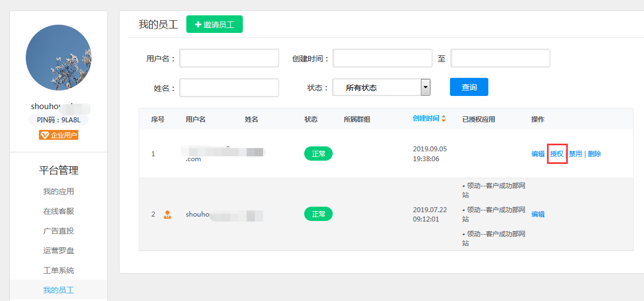Focus the username (用户名) input field
The height and width of the screenshot is (301, 644).
pyautogui.click(x=229, y=58)
